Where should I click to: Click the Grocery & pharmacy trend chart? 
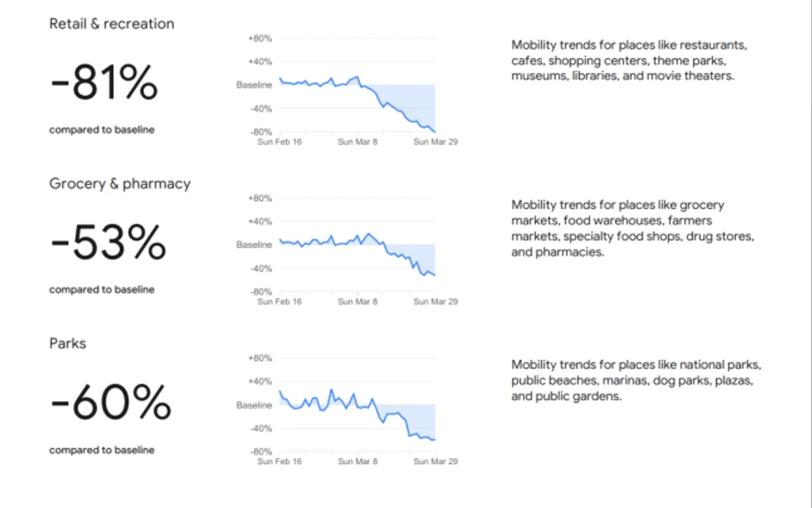[x=347, y=249]
